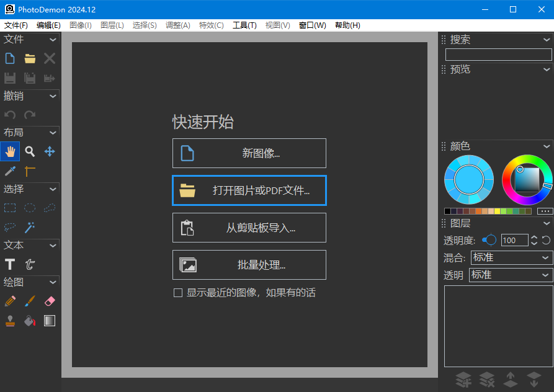Viewport: 554px width, 392px height.
Task: Click the 打开图片或PDF文件 button
Action: click(249, 190)
